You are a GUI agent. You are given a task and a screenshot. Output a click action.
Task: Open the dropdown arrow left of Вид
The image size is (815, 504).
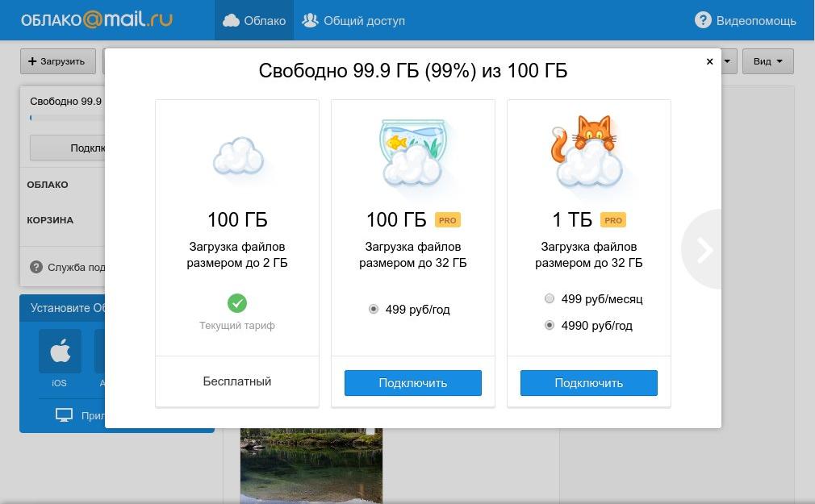(x=727, y=61)
